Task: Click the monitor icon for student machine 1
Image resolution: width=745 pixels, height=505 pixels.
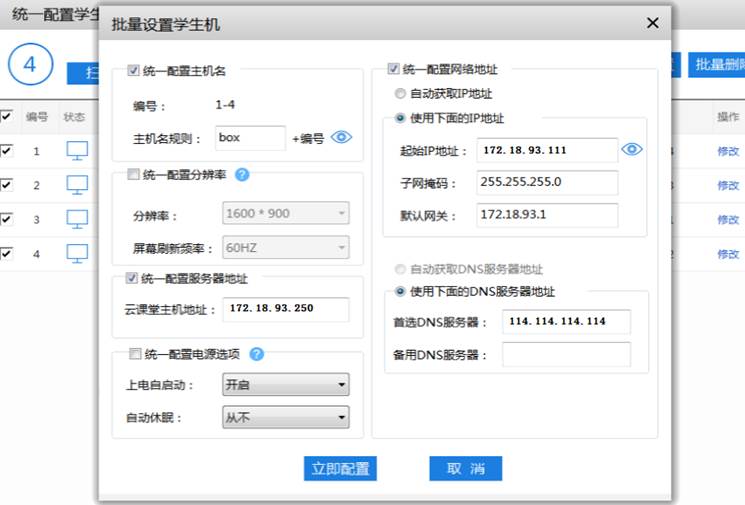Action: click(x=77, y=151)
